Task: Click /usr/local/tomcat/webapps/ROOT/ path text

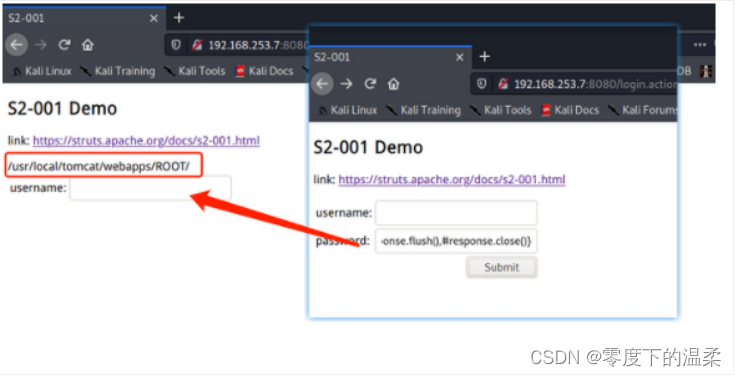Action: coord(99,166)
